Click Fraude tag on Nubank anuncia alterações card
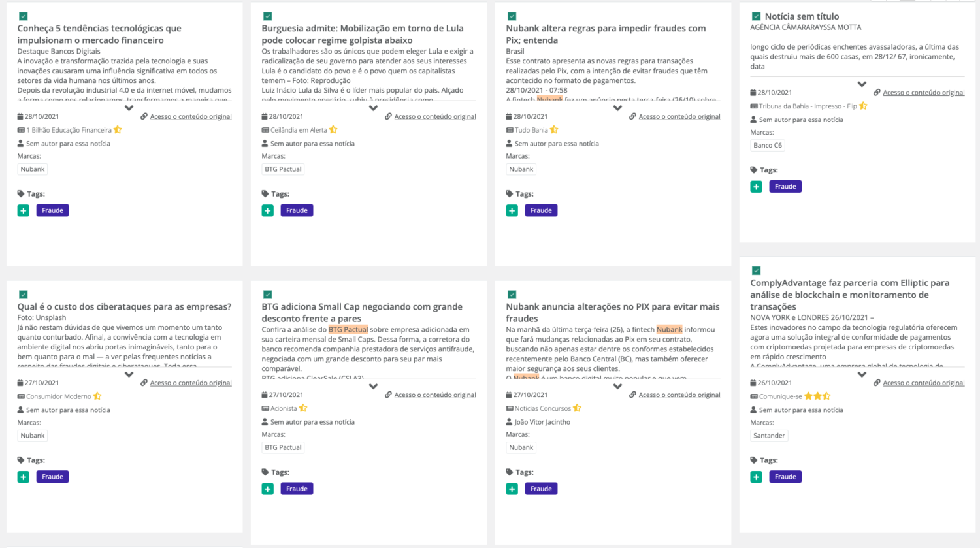 pos(541,489)
